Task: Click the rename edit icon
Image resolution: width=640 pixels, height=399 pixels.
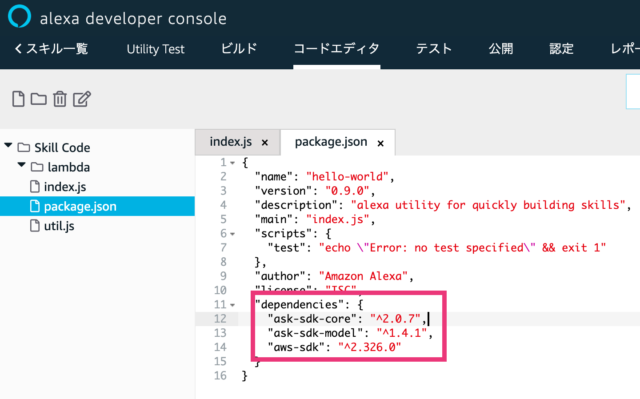Action: tap(82, 99)
